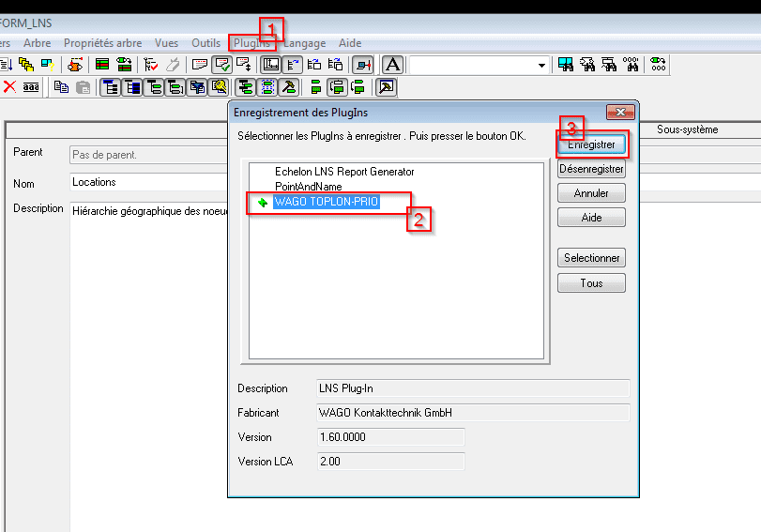Viewport: 761px width, 532px height.
Task: Open the Propriétés arbre menu
Action: [102, 43]
